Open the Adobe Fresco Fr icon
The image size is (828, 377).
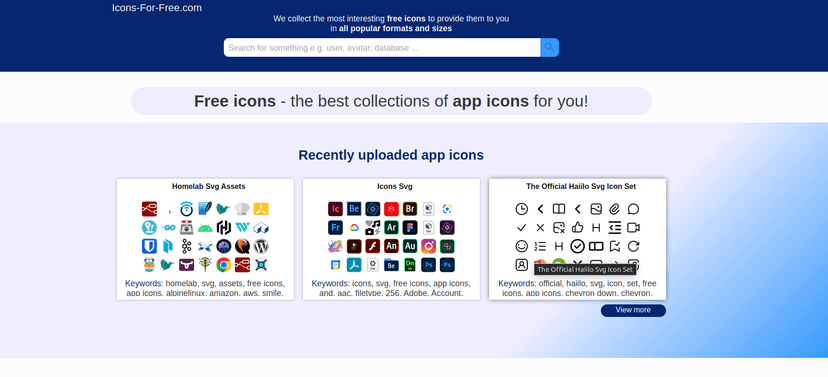pos(335,228)
